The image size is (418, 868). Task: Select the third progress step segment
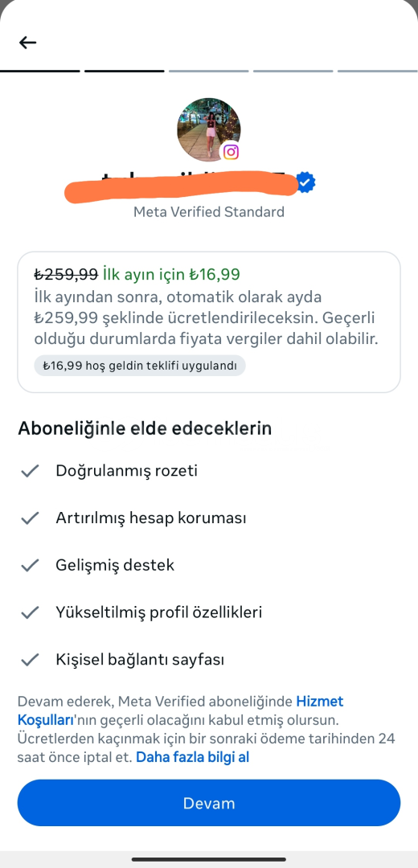tap(209, 71)
